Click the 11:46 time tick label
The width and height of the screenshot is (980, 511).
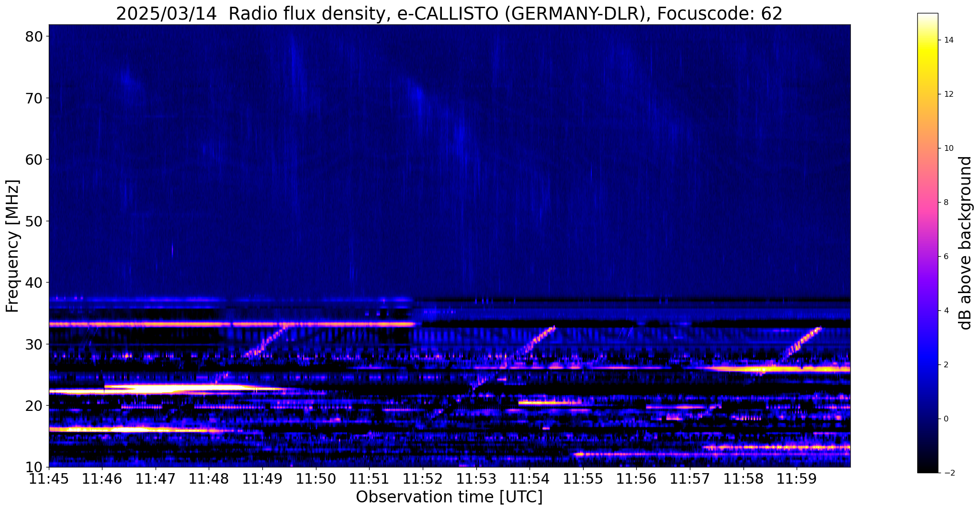pyautogui.click(x=102, y=479)
